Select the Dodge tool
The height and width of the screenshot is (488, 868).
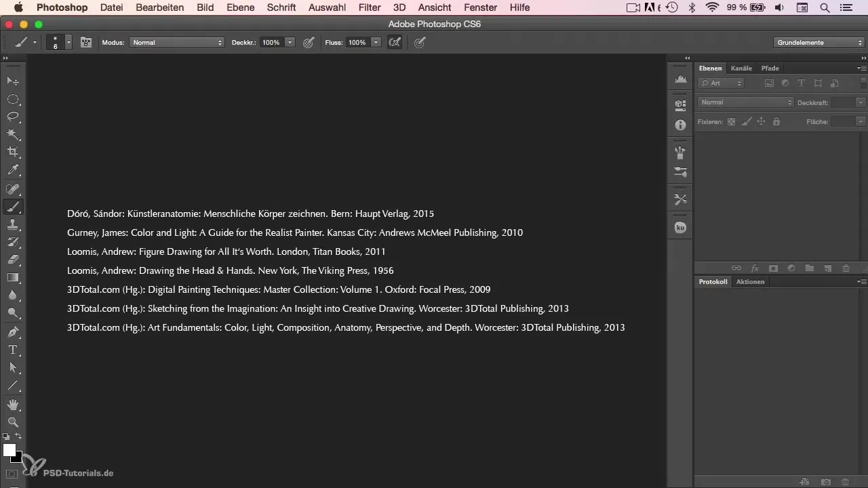[x=13, y=312]
